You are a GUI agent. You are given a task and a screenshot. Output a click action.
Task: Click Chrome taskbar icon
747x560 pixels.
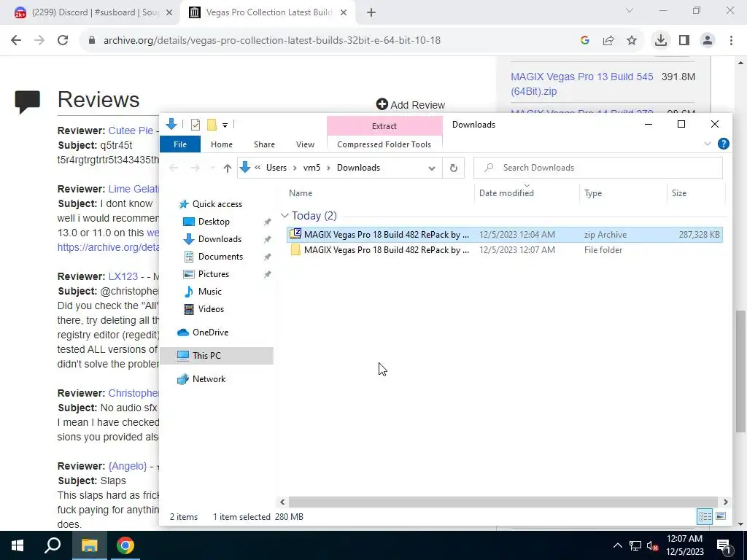[125, 545]
